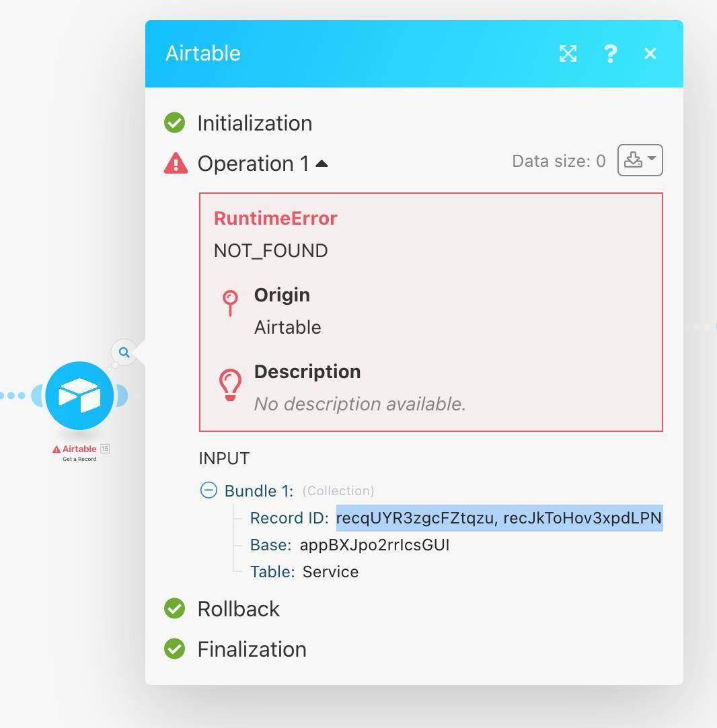Click the Bundle 1 label
Screen dimensions: 717x728
(x=258, y=490)
